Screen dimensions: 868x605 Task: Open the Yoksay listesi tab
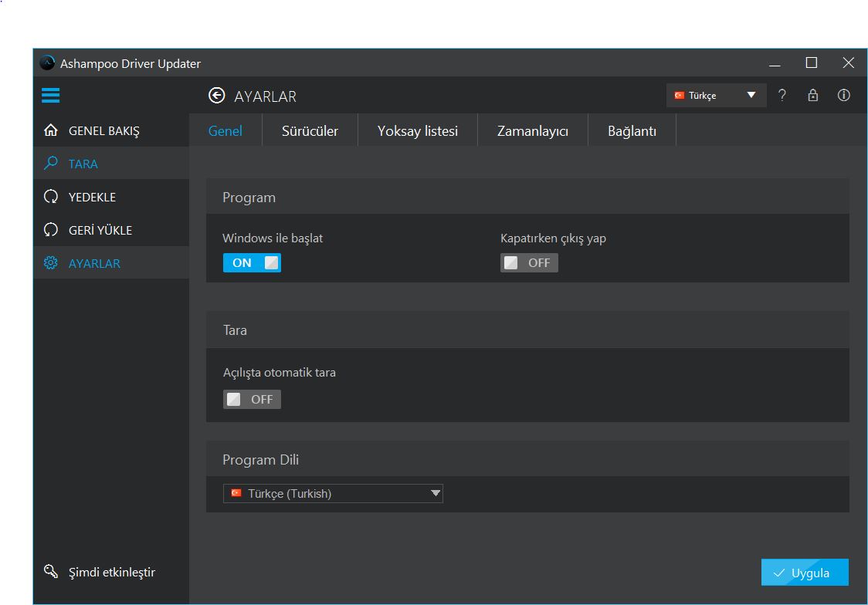click(x=418, y=131)
